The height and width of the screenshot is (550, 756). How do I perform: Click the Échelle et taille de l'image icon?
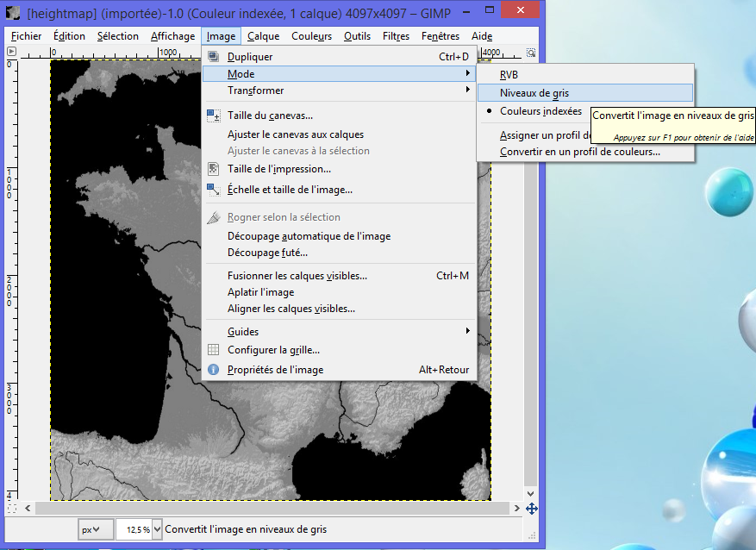pos(213,190)
